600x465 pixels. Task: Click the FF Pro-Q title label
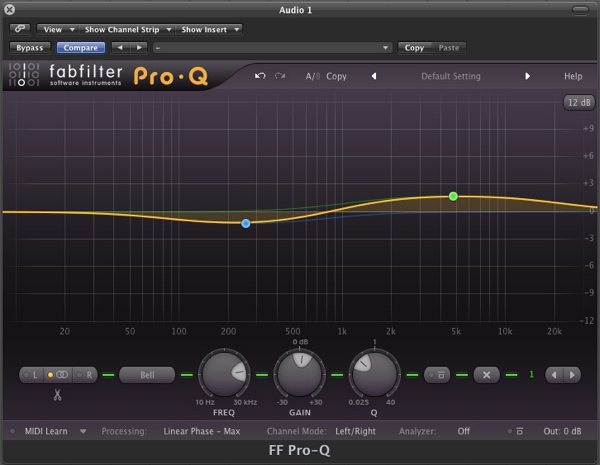299,450
